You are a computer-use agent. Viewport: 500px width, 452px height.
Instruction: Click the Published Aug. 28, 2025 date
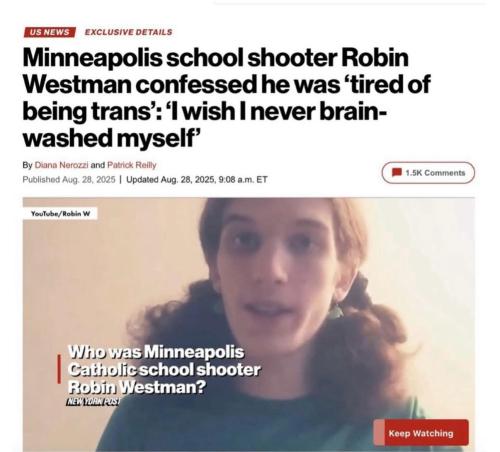coord(69,180)
